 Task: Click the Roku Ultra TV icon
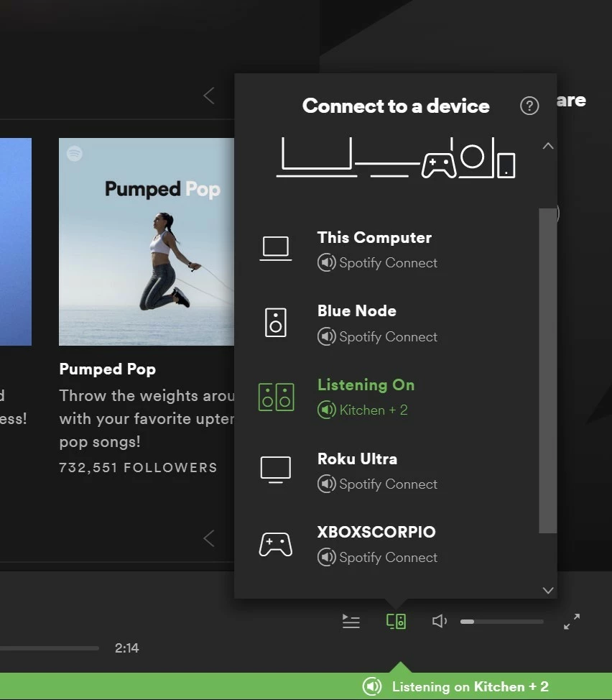[276, 469]
